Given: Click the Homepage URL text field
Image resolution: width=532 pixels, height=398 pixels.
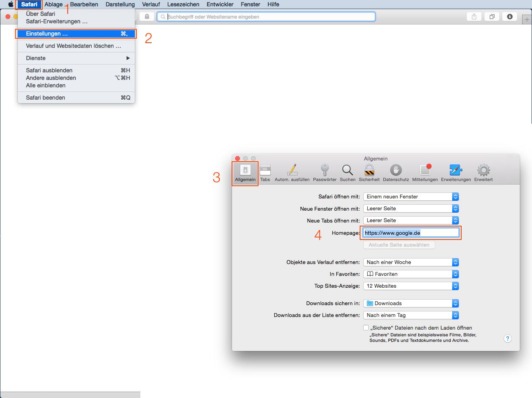Looking at the screenshot, I should point(411,233).
